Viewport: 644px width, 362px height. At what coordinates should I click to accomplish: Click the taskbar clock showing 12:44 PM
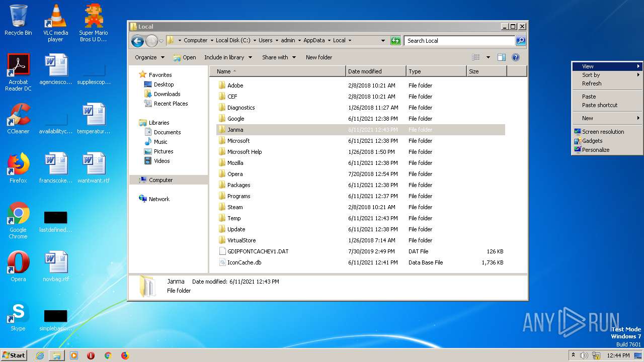(x=618, y=355)
